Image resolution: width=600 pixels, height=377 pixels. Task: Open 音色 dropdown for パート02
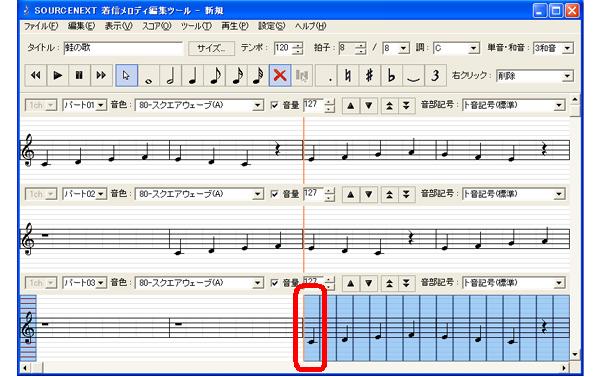pyautogui.click(x=258, y=194)
